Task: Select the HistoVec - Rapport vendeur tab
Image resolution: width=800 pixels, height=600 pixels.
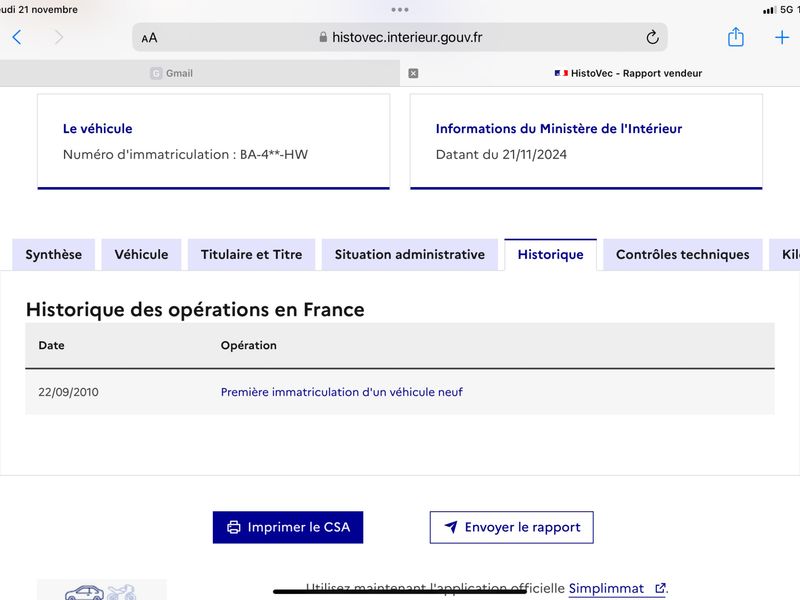Action: pos(628,73)
